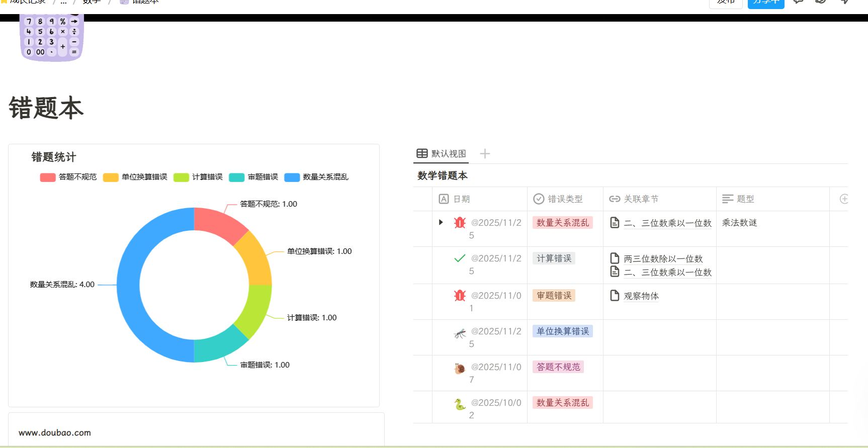Hide the 审题错误 legend series

(253, 177)
